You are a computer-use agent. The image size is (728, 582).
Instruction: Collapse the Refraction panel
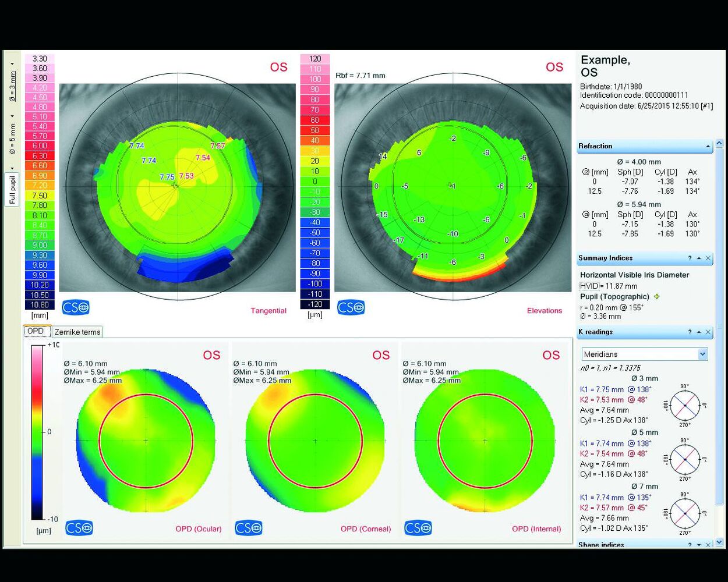[x=708, y=146]
